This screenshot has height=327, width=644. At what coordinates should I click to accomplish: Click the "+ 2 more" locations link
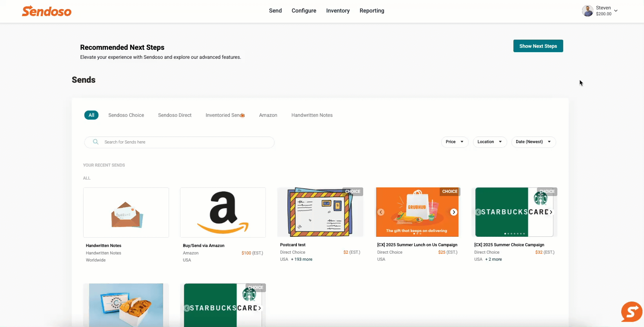click(x=493, y=259)
